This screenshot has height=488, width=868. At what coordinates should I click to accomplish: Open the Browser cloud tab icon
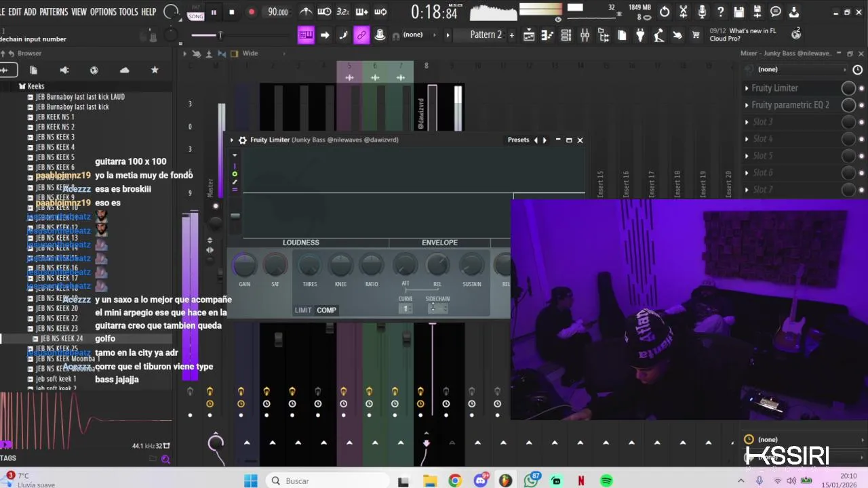pyautogui.click(x=124, y=70)
